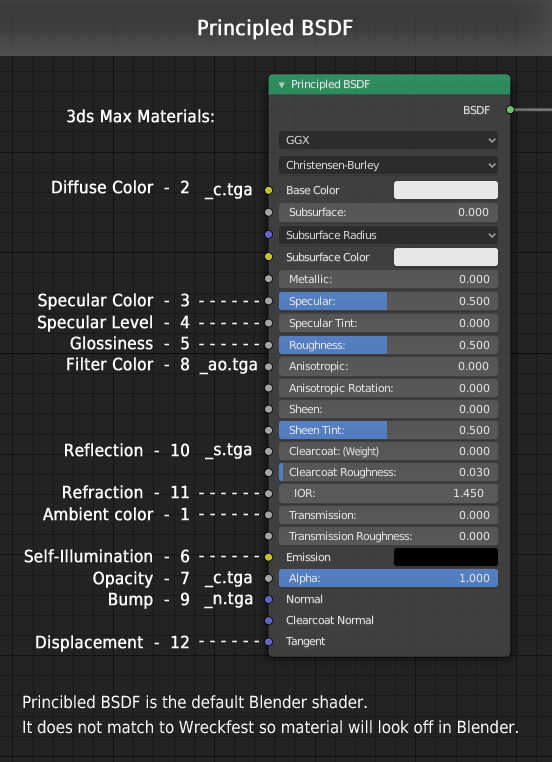552x762 pixels.
Task: Click the Subsurface input socket
Action: [x=269, y=212]
